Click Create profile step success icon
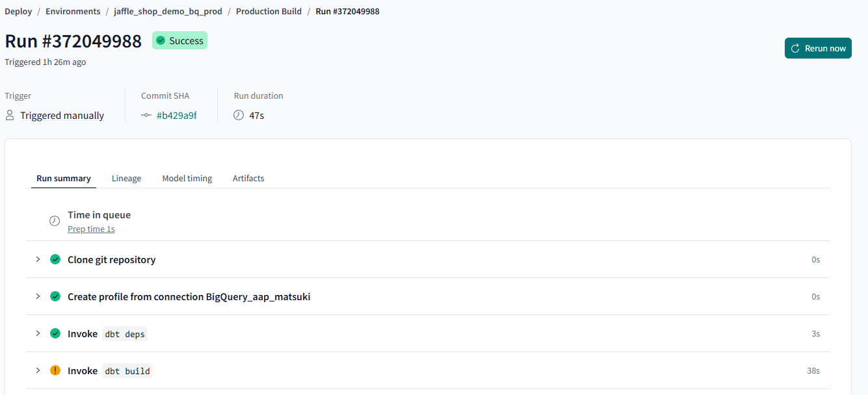 [x=55, y=296]
